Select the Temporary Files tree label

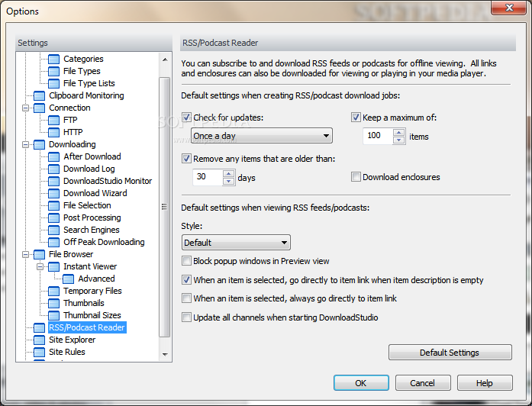pyautogui.click(x=92, y=291)
